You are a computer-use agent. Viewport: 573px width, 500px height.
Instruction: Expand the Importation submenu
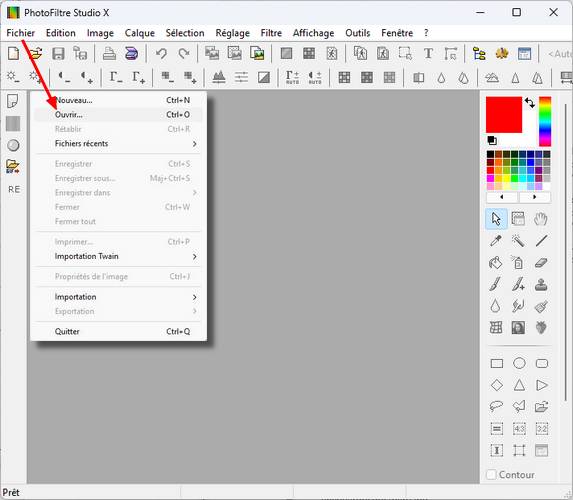click(118, 297)
